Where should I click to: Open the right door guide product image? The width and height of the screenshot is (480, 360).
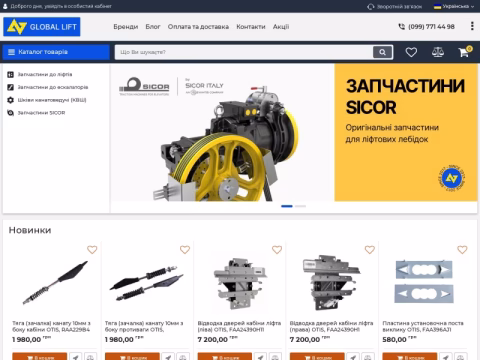(x=331, y=283)
